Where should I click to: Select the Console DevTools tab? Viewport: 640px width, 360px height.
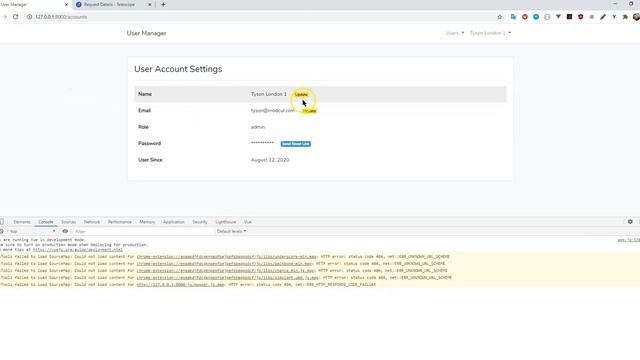point(46,222)
